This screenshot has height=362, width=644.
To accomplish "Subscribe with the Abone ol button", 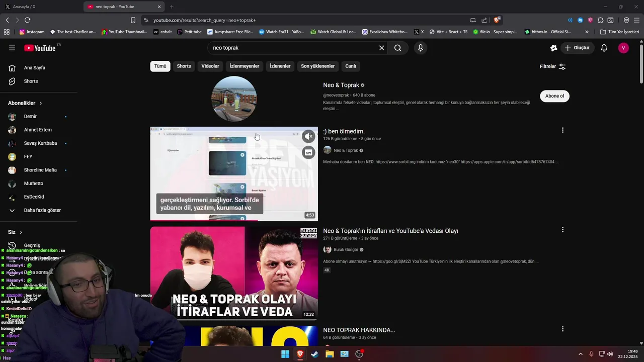I will [554, 96].
